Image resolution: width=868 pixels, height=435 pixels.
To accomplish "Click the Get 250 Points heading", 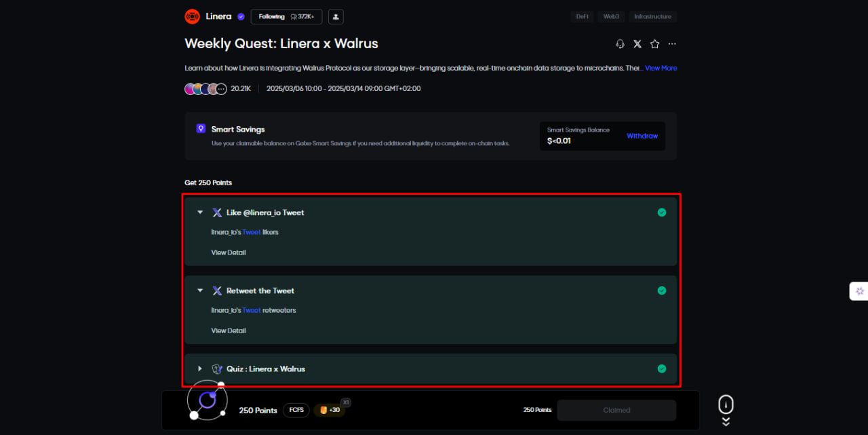I will pyautogui.click(x=208, y=183).
